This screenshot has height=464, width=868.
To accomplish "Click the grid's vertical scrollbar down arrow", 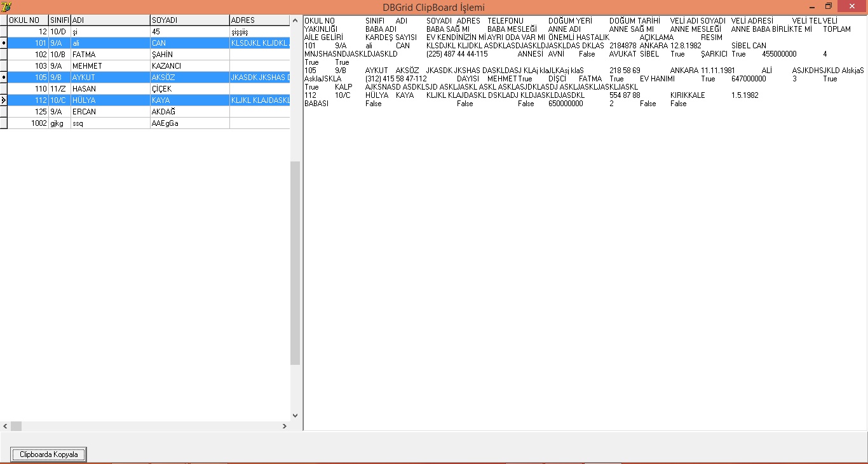I will (295, 416).
